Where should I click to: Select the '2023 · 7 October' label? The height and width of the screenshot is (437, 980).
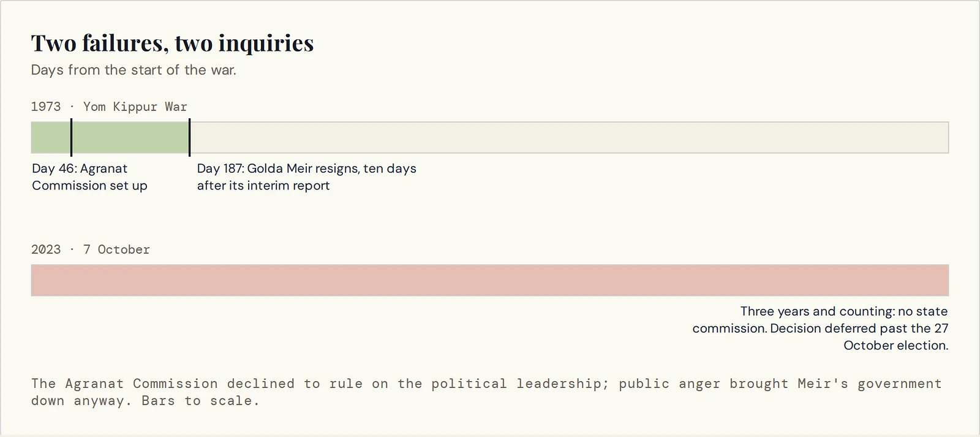[x=91, y=249]
